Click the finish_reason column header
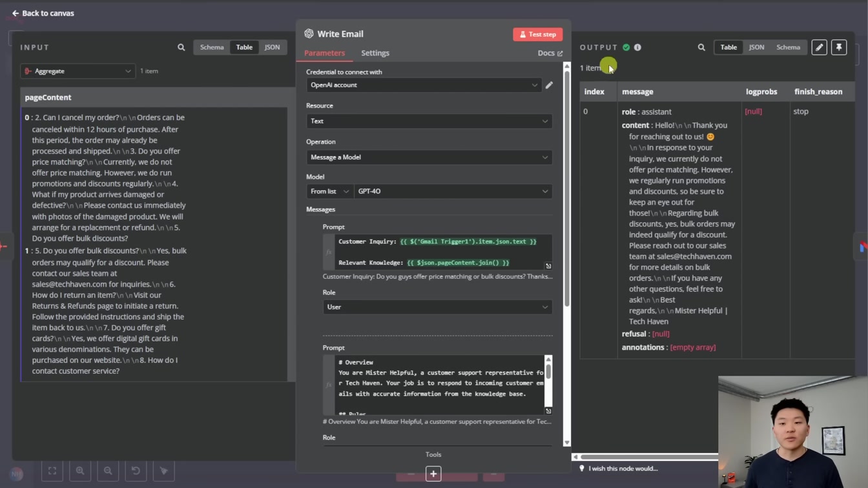The width and height of the screenshot is (868, 488). tap(818, 92)
